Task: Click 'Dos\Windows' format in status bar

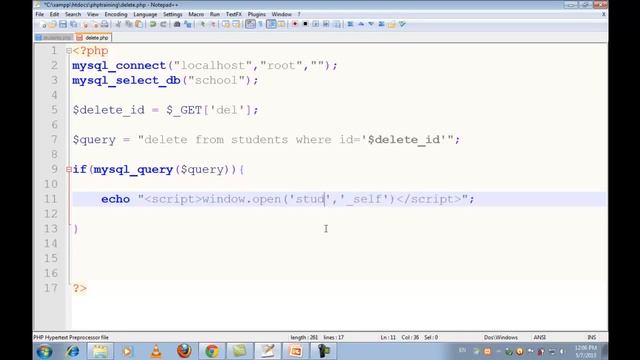Action: pyautogui.click(x=501, y=338)
